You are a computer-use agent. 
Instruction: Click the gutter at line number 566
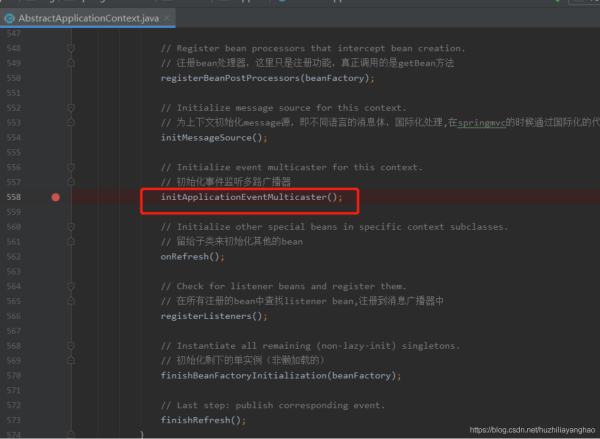(x=14, y=316)
